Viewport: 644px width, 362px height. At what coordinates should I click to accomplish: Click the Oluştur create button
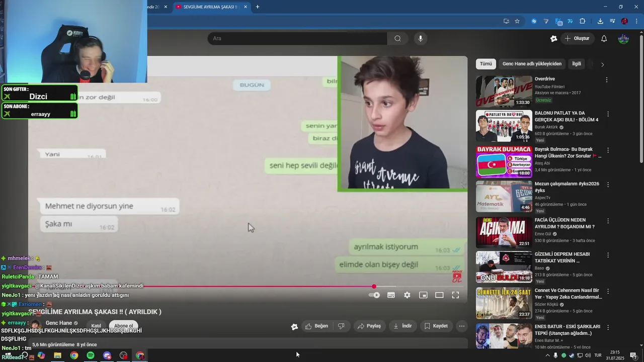tap(577, 39)
